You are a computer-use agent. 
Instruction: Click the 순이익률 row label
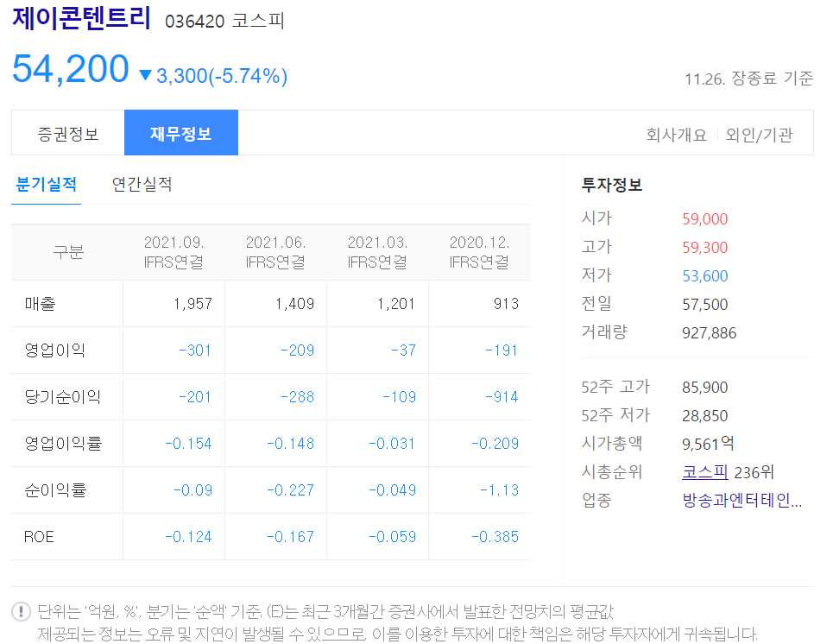click(55, 490)
